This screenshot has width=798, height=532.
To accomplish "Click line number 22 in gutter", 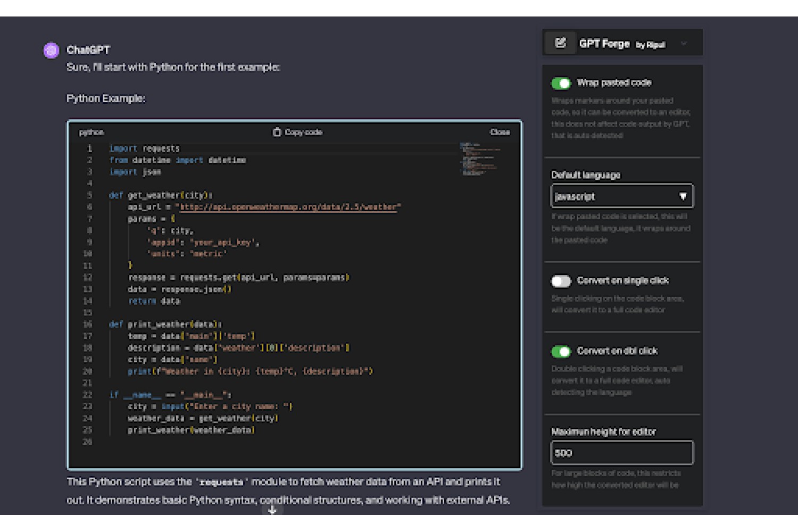I will click(88, 395).
